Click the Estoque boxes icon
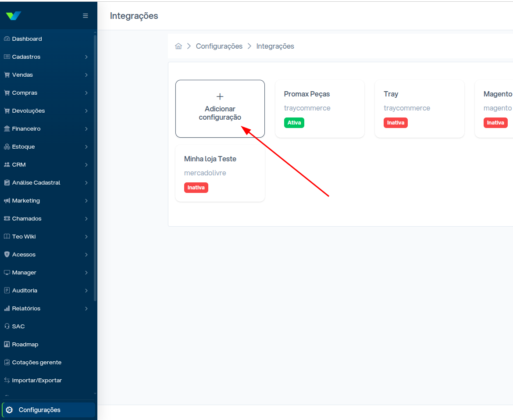This screenshot has height=420, width=513. point(7,146)
